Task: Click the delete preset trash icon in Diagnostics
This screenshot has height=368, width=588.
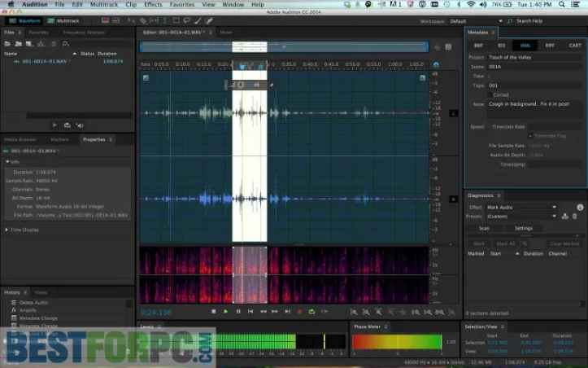Action: point(574,217)
